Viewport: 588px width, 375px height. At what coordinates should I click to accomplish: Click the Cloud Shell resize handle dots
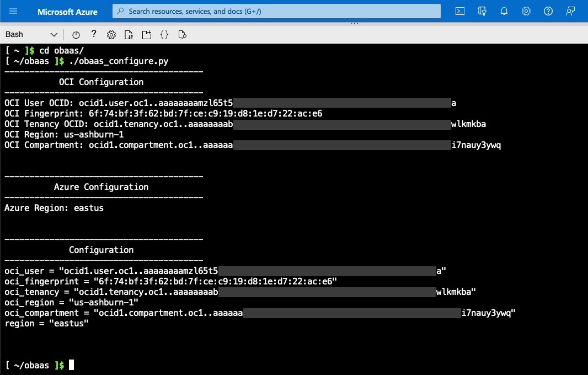[x=354, y=23]
